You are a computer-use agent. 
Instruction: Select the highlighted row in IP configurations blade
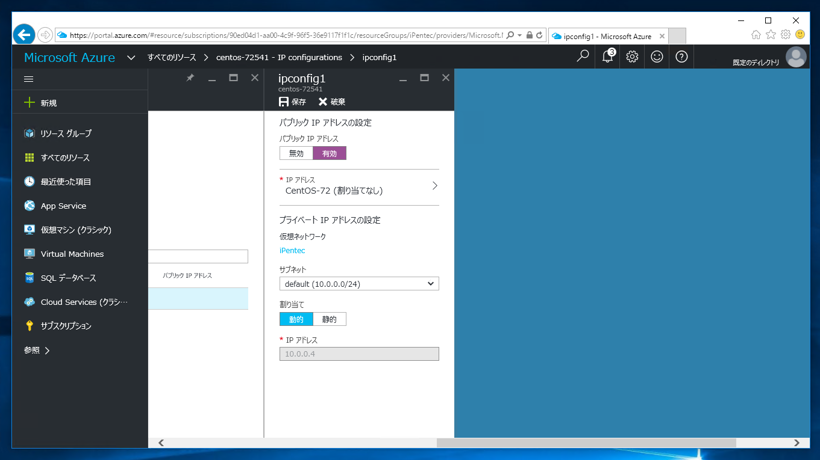click(198, 298)
